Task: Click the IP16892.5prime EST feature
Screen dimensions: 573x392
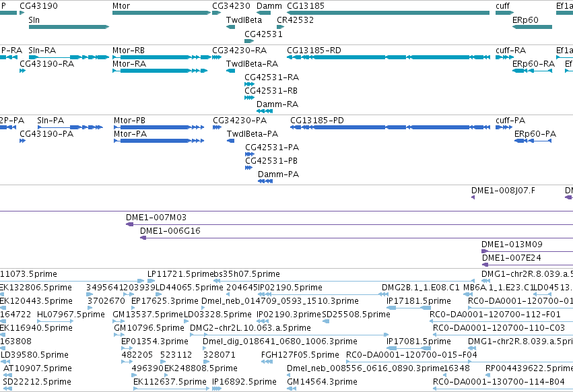Action: [217, 389]
